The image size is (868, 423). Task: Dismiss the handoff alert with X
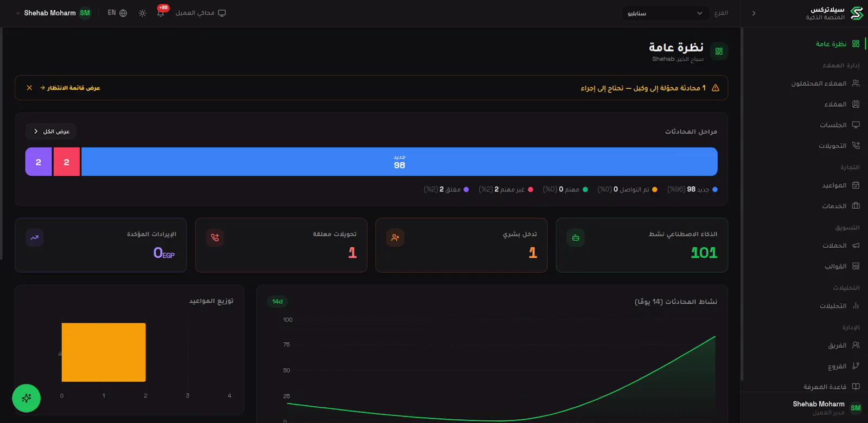(29, 87)
